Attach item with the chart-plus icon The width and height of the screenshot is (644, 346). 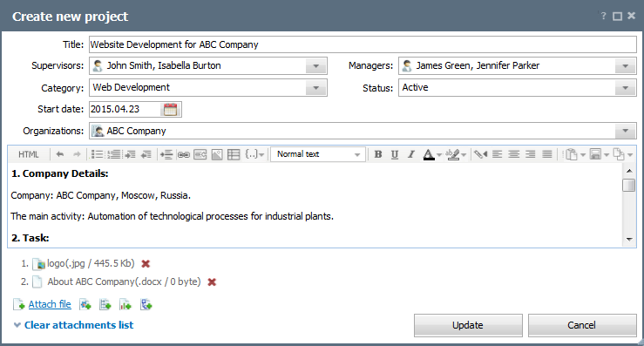click(125, 304)
